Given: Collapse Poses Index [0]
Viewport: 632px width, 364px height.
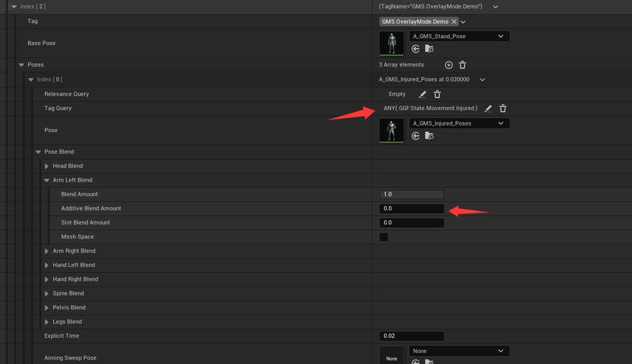Looking at the screenshot, I should pos(31,80).
